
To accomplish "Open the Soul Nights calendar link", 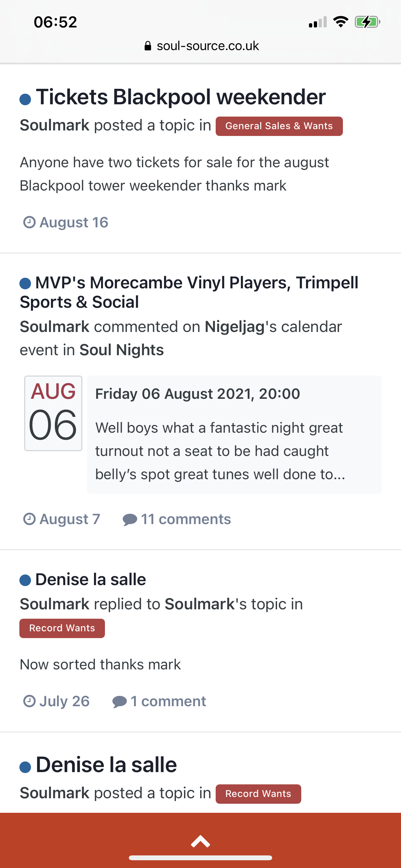I will click(x=122, y=350).
